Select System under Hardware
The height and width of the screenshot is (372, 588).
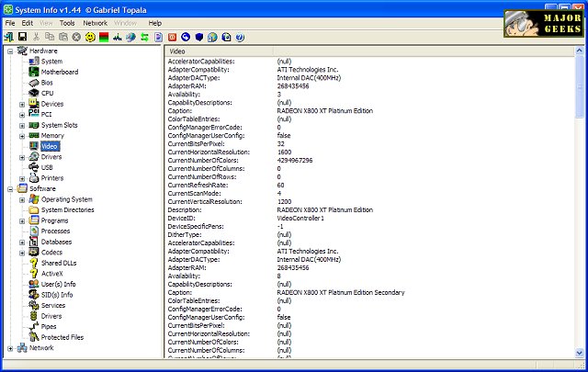click(51, 62)
